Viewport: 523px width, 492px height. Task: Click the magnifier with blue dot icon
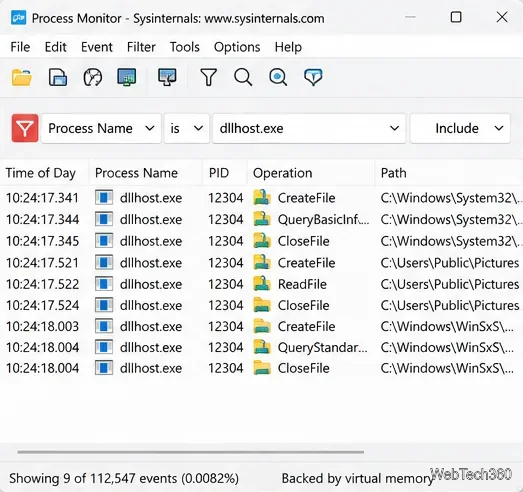tap(278, 77)
